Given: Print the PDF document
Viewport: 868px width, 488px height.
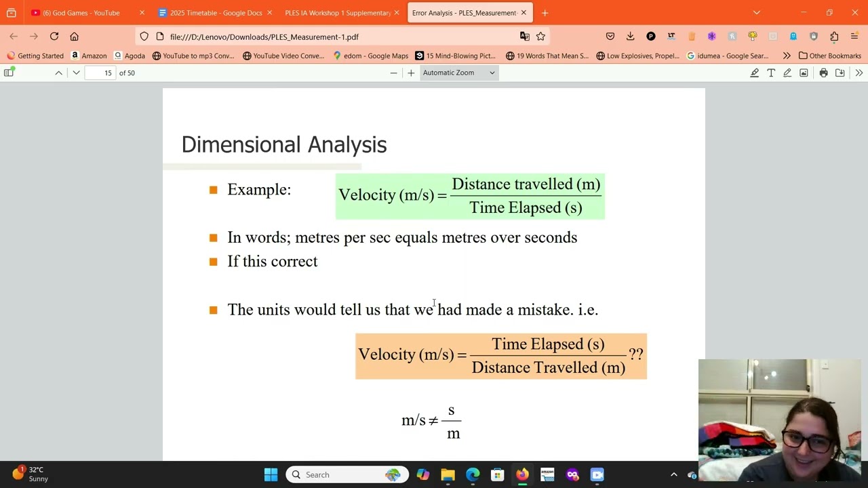Looking at the screenshot, I should coord(823,73).
